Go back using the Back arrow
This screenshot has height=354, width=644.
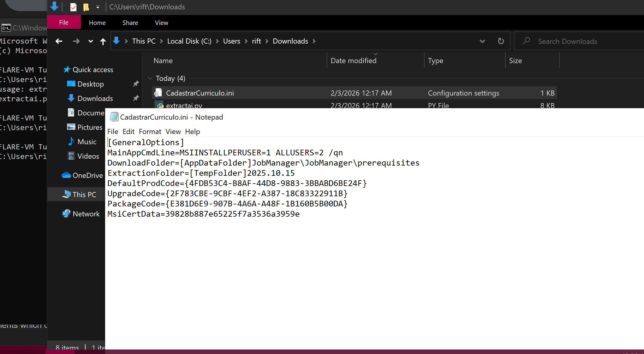tap(59, 41)
